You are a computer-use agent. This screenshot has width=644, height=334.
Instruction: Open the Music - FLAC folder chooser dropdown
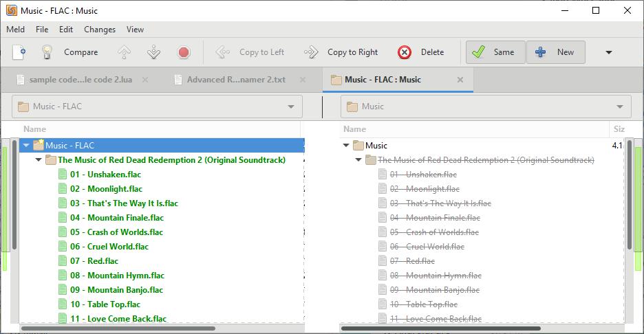coord(157,107)
